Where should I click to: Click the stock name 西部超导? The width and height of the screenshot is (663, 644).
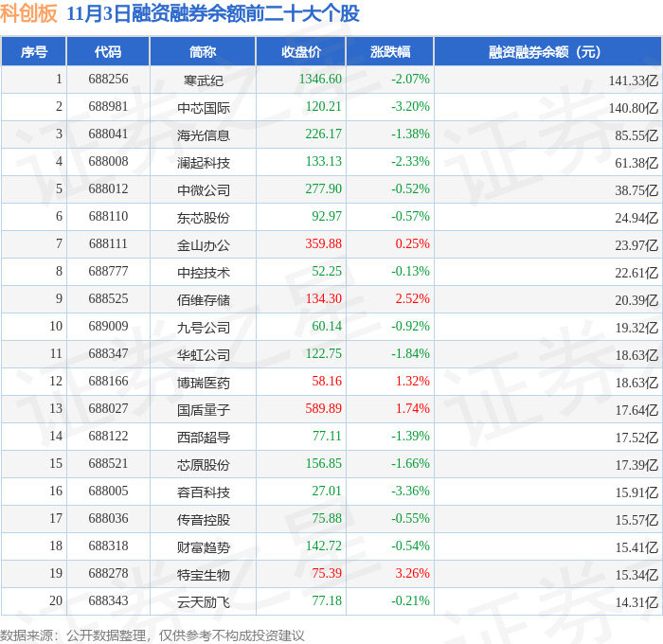click(x=204, y=438)
